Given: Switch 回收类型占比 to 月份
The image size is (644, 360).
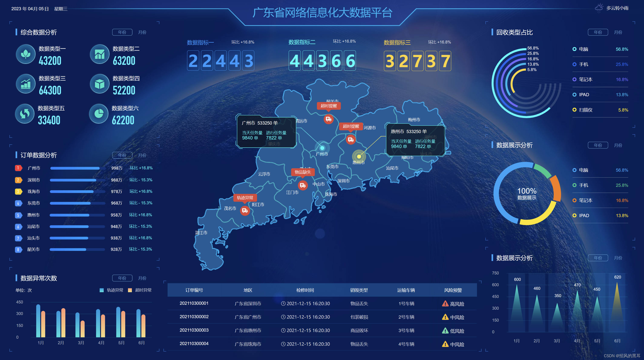Looking at the screenshot, I should coord(618,32).
